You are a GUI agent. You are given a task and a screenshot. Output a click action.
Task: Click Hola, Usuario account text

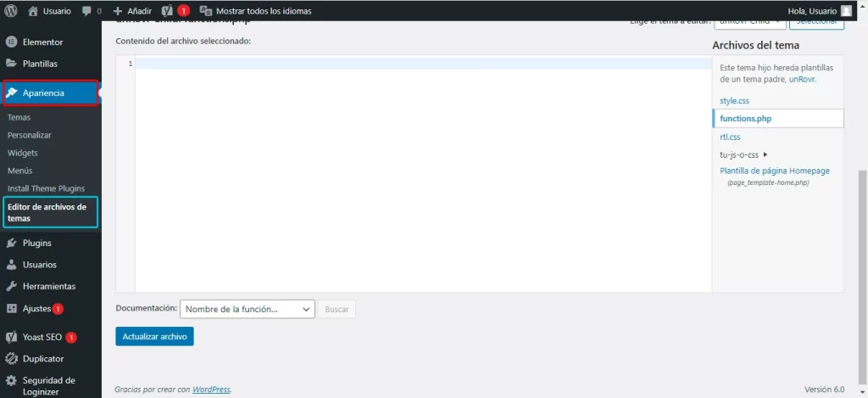[x=812, y=10]
